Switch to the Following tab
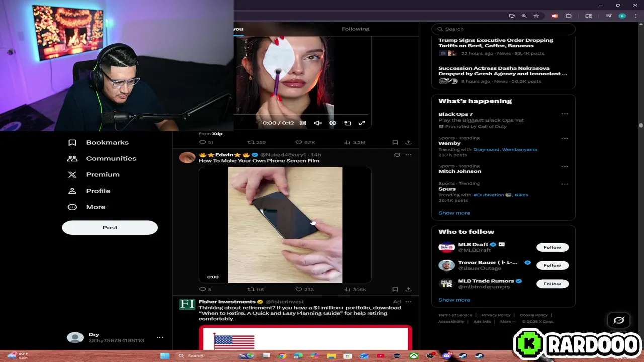Screen dimensions: 644x362 pos(355,29)
